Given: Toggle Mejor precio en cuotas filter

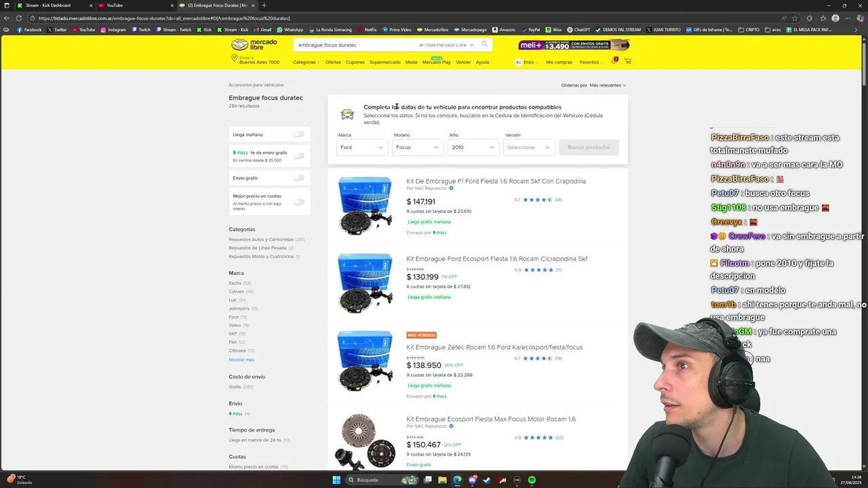Looking at the screenshot, I should [x=298, y=201].
